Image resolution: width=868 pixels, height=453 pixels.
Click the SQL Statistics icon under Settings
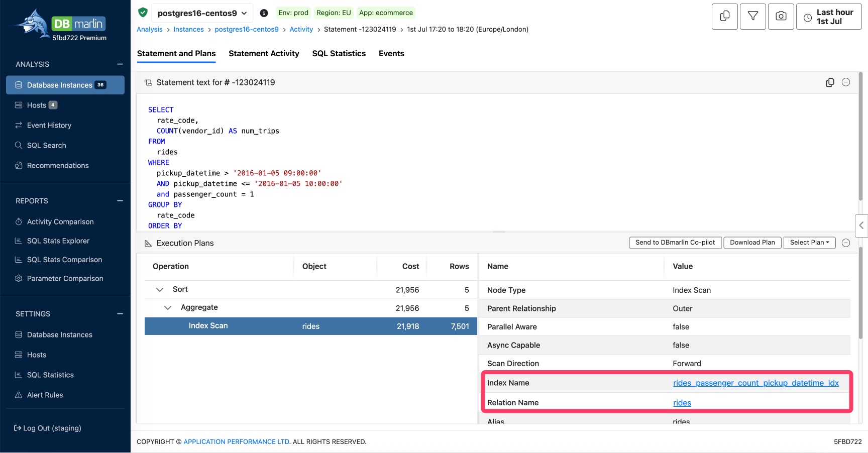[x=19, y=375]
